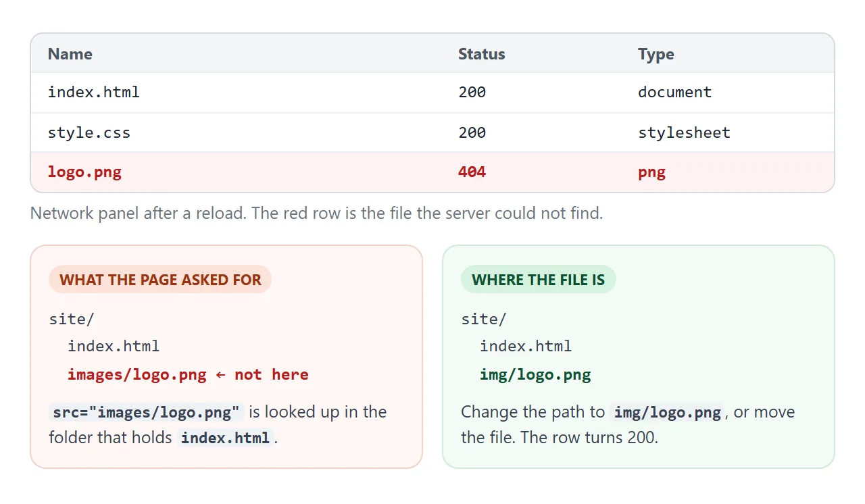Click the 404 status cell
This screenshot has height=504, width=865.
click(472, 172)
